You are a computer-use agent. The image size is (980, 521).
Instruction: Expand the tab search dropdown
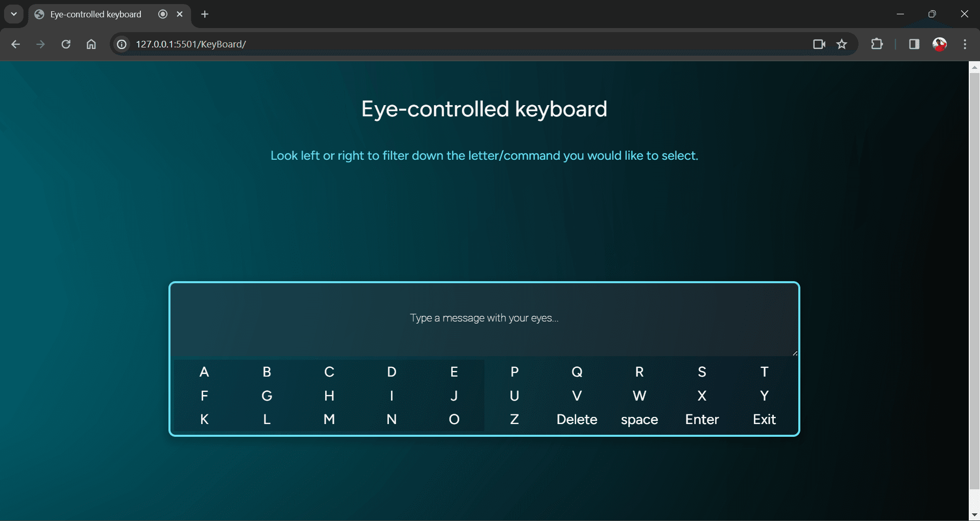pos(14,14)
